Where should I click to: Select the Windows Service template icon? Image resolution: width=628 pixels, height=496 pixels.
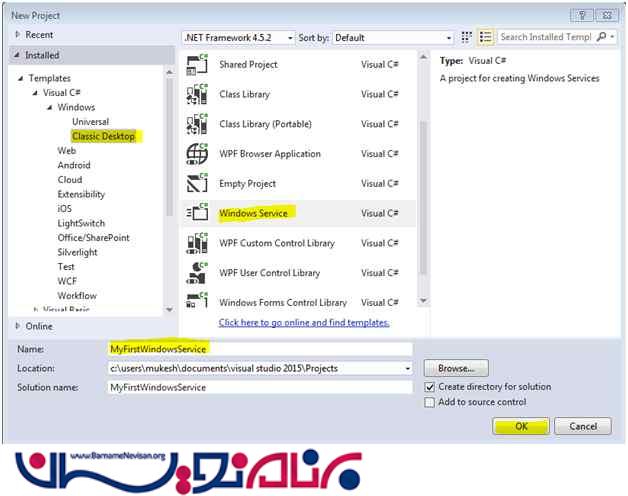click(197, 214)
